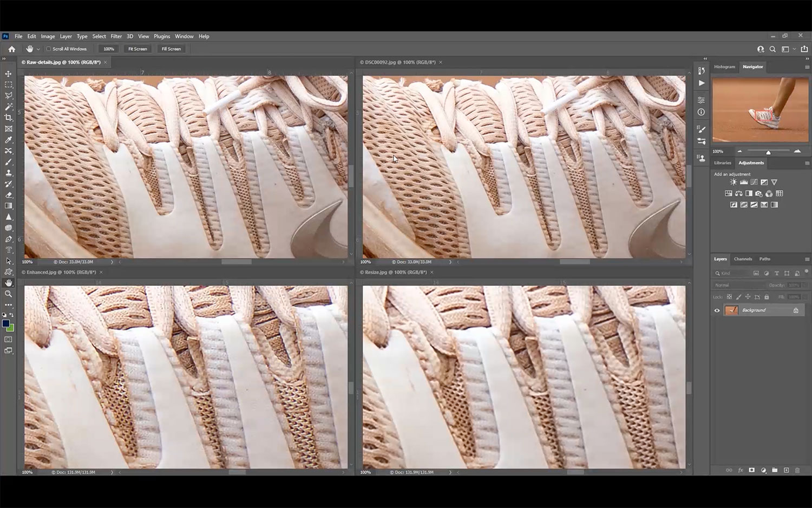The height and width of the screenshot is (508, 812).
Task: Select the Lasso tool
Action: [8, 96]
